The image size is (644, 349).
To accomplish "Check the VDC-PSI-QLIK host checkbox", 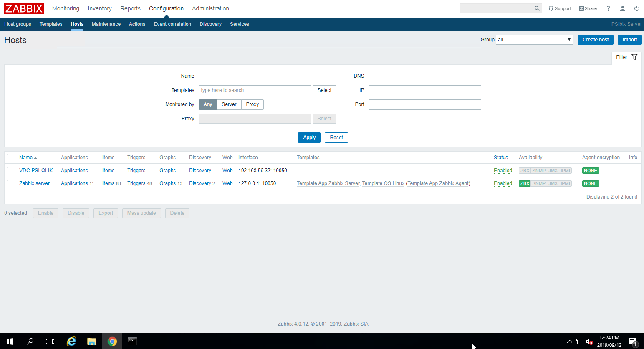I will point(10,170).
